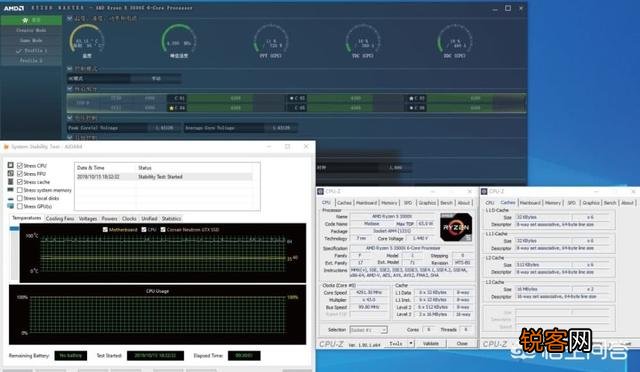Select Creator Mode in Ryzen Master sidebar
The height and width of the screenshot is (372, 640).
pos(31,30)
